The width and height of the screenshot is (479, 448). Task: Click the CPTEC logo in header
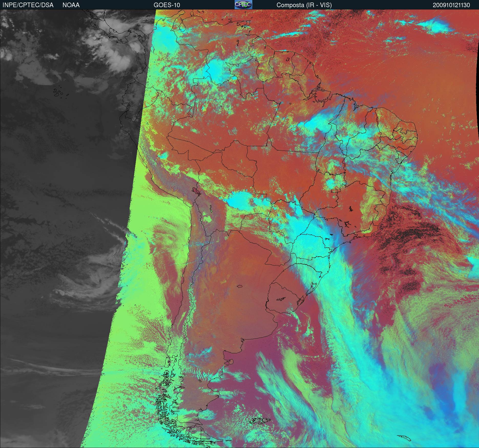243,5
